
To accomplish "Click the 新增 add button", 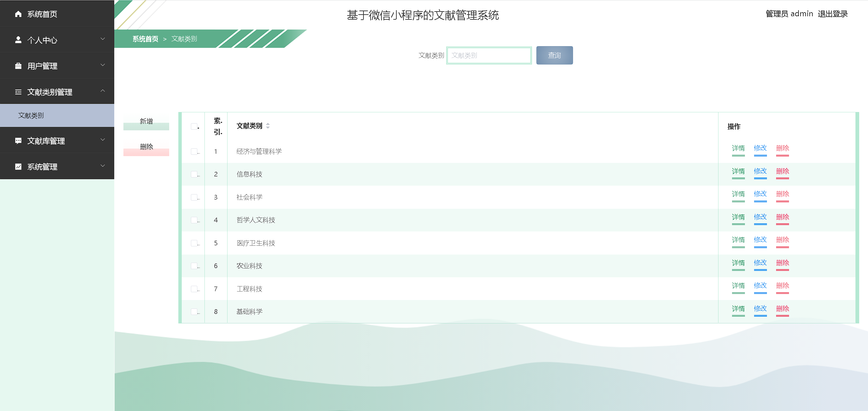I will pyautogui.click(x=146, y=122).
